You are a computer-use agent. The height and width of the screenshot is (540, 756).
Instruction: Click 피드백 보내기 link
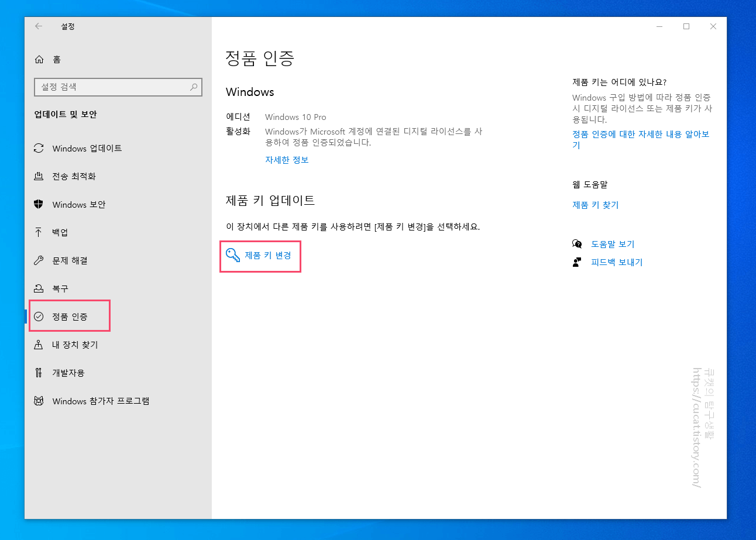pos(617,262)
